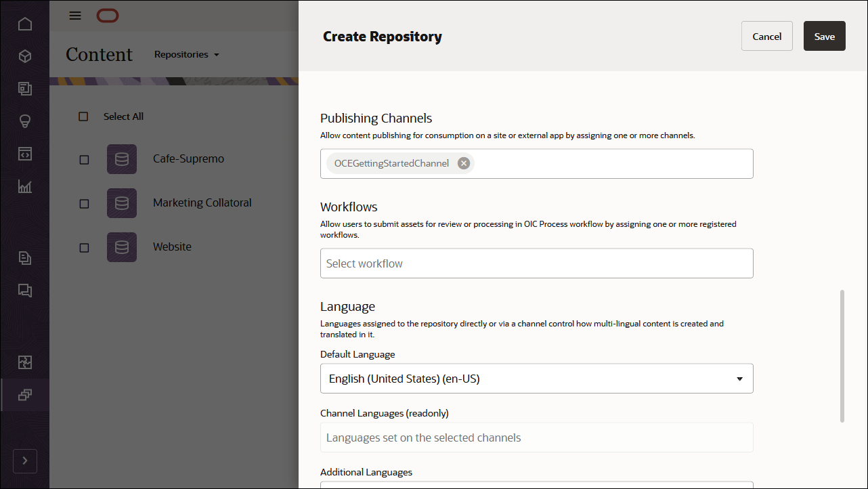Image resolution: width=868 pixels, height=489 pixels.
Task: Check the Select All checkbox
Action: pyautogui.click(x=83, y=116)
